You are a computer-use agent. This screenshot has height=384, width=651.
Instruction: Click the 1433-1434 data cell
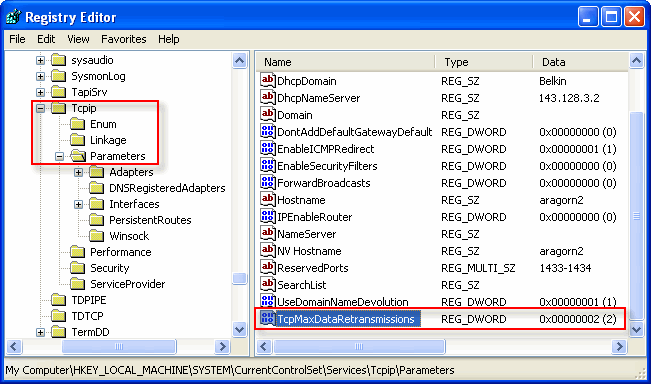[565, 268]
